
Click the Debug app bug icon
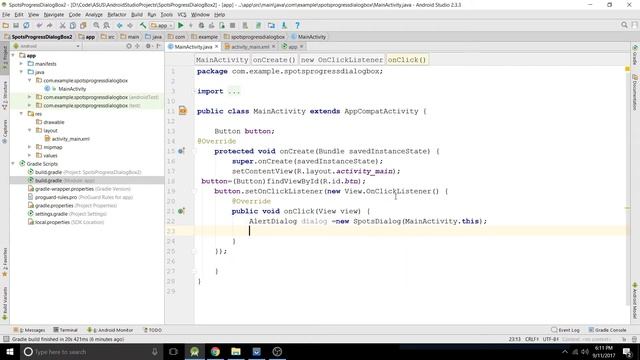tap(201, 25)
